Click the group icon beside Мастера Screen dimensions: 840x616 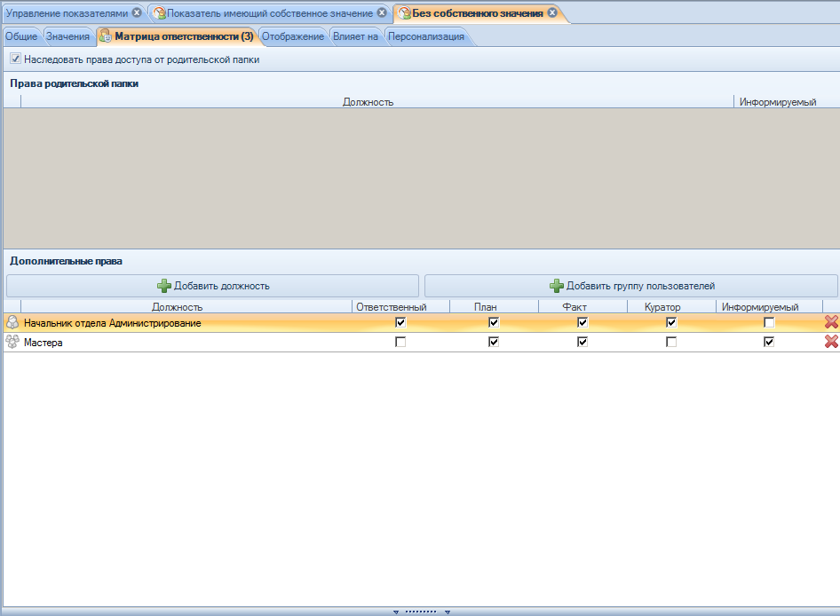12,343
